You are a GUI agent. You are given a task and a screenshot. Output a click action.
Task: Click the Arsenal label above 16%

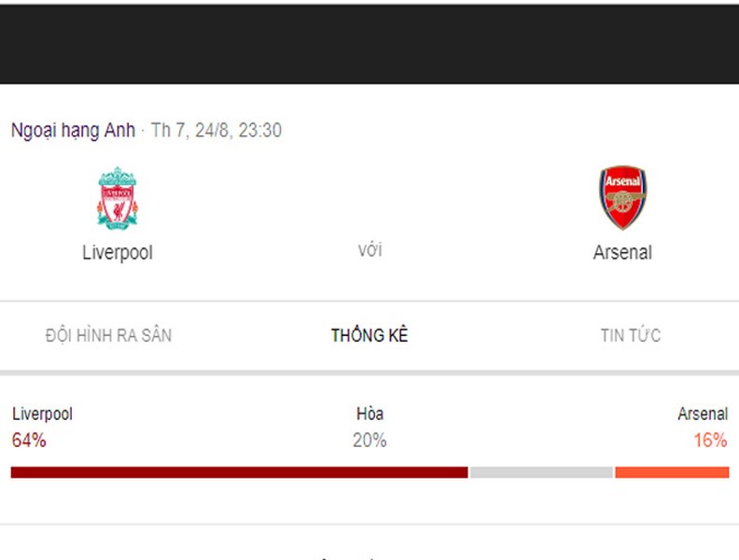703,413
